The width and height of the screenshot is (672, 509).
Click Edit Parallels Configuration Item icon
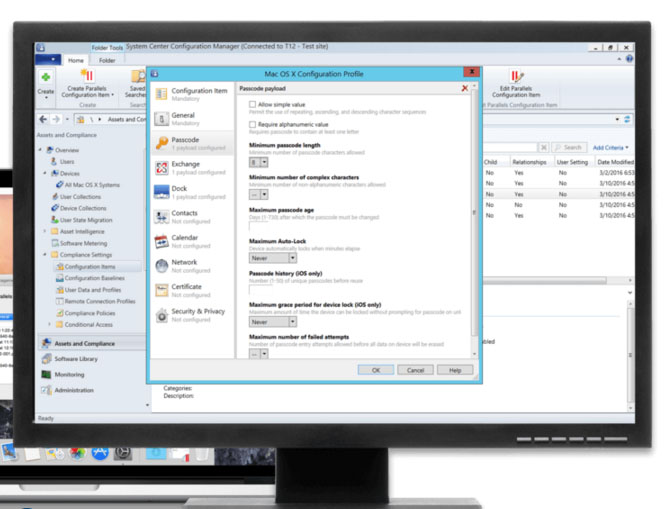coord(516,77)
